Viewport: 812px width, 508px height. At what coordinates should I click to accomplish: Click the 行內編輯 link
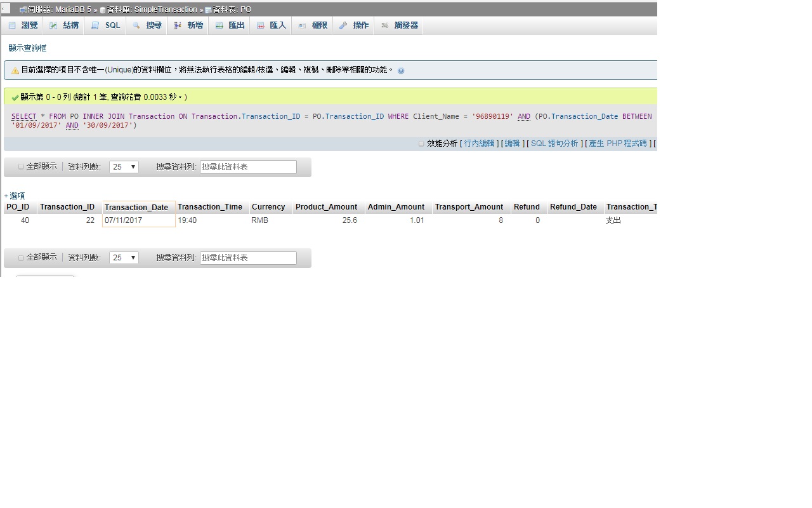(479, 144)
